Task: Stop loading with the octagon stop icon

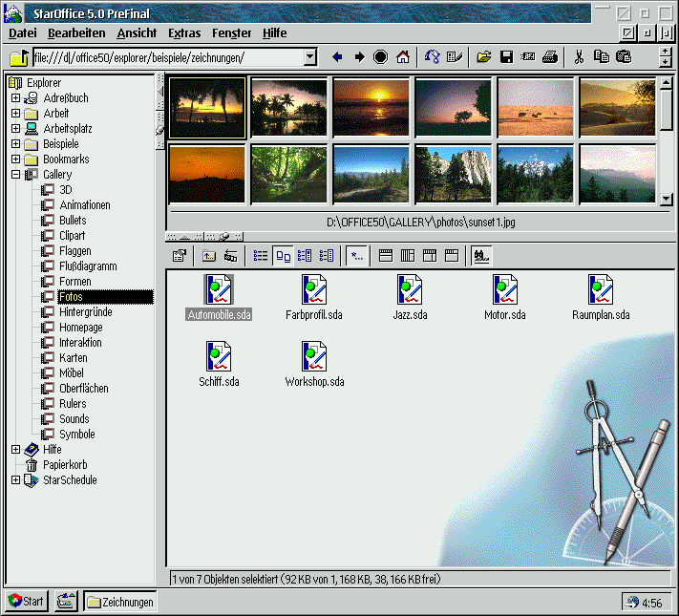Action: [x=381, y=56]
